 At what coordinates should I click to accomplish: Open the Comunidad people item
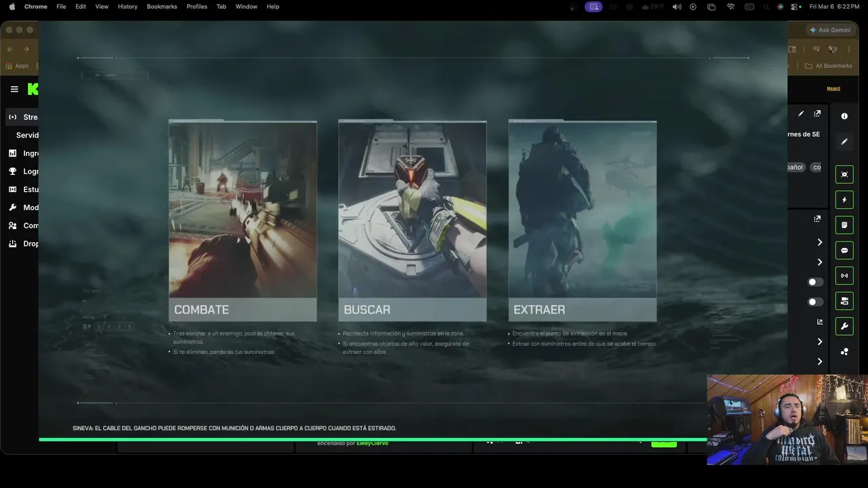pyautogui.click(x=23, y=226)
